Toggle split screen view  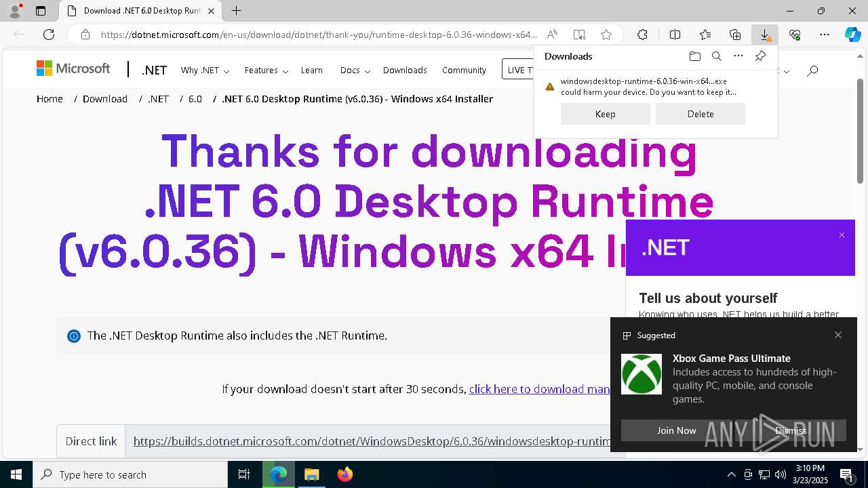click(x=675, y=35)
